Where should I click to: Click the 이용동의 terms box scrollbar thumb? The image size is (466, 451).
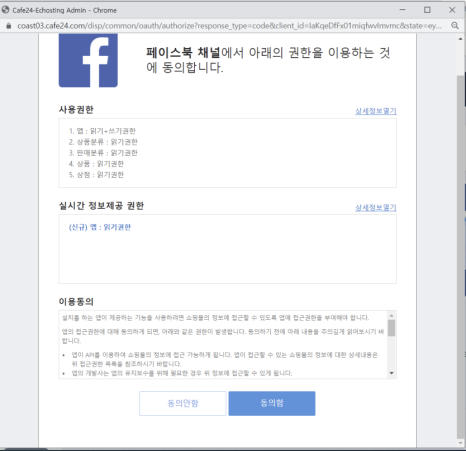[392, 328]
